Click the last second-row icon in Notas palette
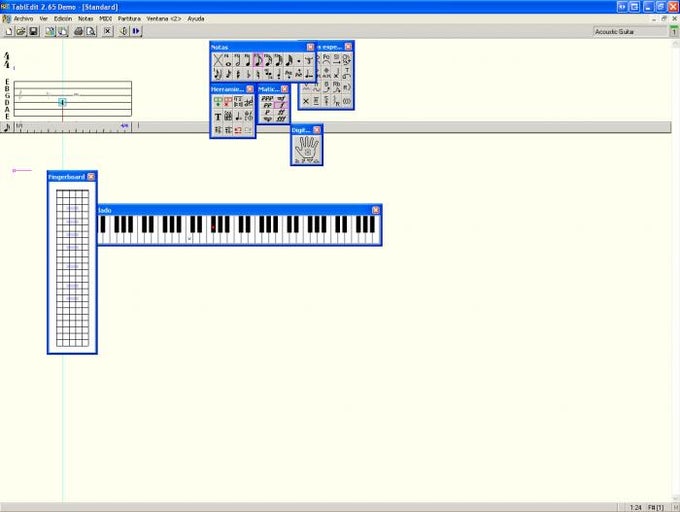This screenshot has width=680, height=512. pos(308,74)
